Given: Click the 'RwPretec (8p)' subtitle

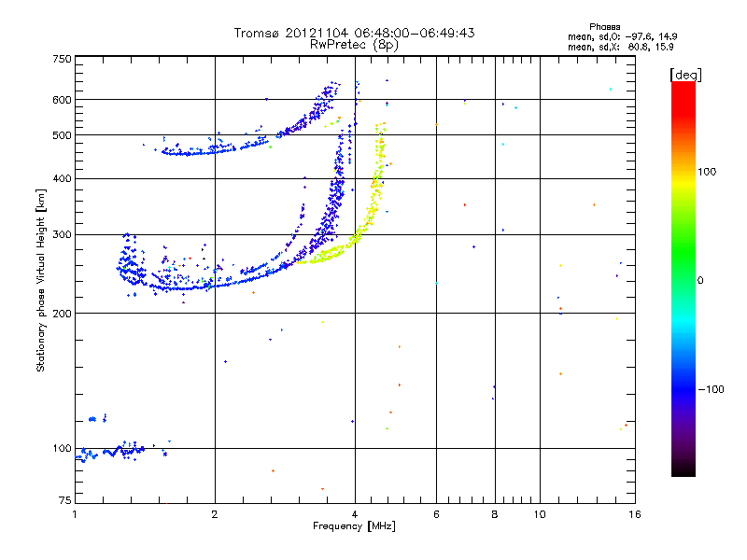Looking at the screenshot, I should point(354,45).
